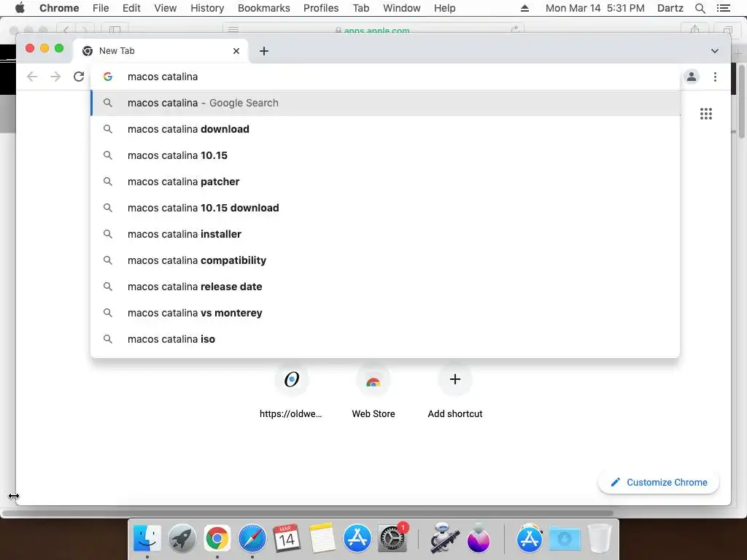Screen dimensions: 747x560
Task: Open Chrome's three-dot menu
Action: point(715,77)
